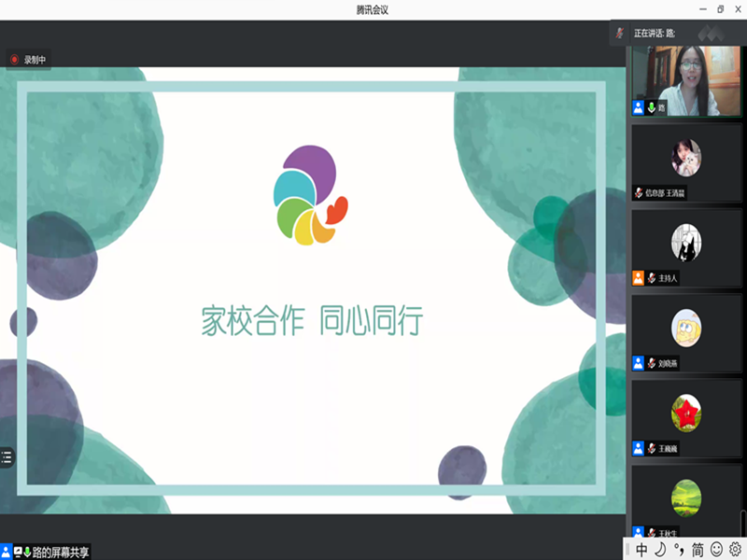Click 刘晓燕's cartoon avatar
Screen dimensions: 747x560
point(686,327)
